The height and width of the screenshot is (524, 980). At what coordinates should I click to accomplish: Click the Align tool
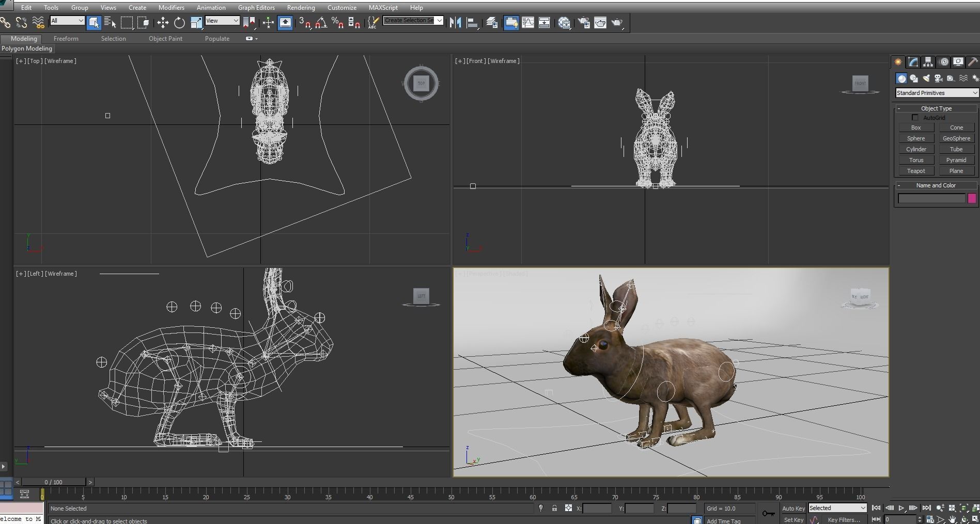[x=472, y=22]
